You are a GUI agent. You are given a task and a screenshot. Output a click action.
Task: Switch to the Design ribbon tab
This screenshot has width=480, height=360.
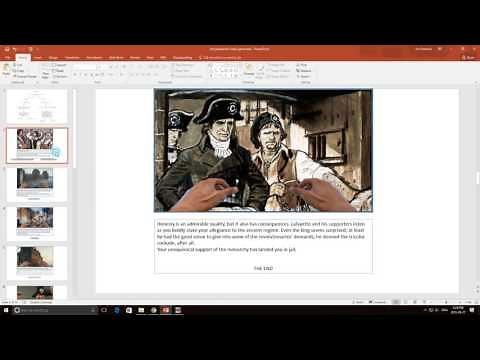click(53, 57)
